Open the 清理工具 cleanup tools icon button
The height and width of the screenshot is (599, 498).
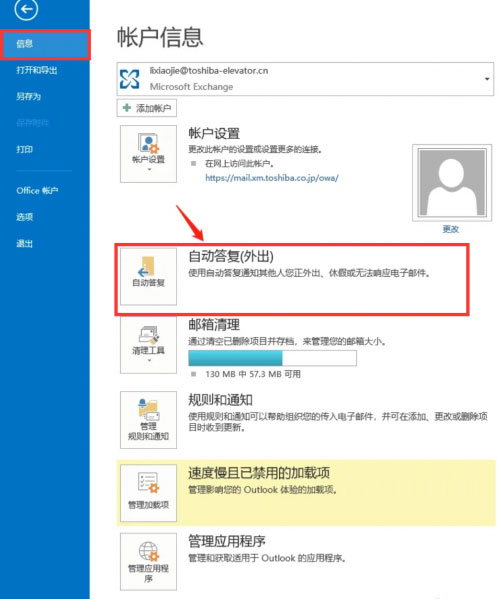click(148, 345)
